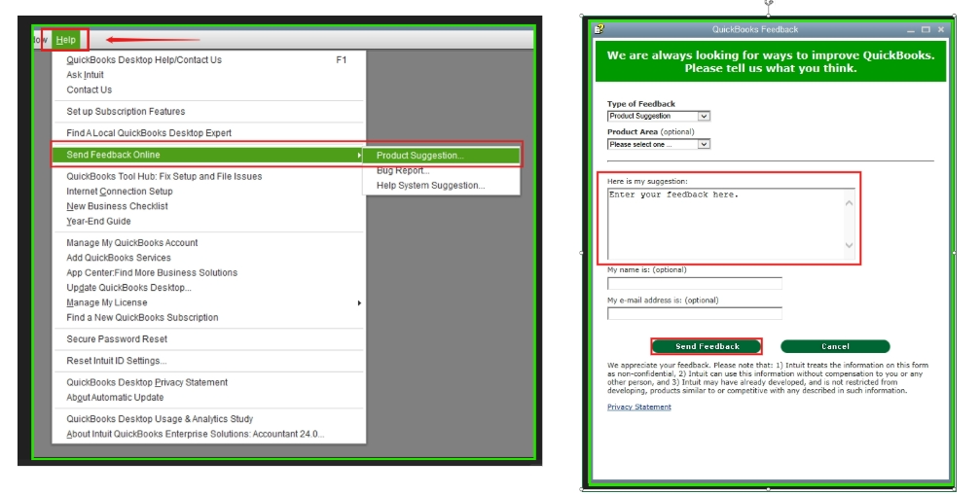Click the Cancel button in Feedback window
This screenshot has height=495, width=980.
pos(835,346)
